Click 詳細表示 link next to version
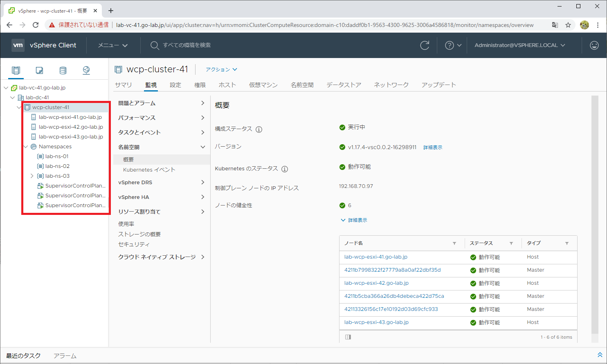Image resolution: width=607 pixels, height=364 pixels. (433, 147)
